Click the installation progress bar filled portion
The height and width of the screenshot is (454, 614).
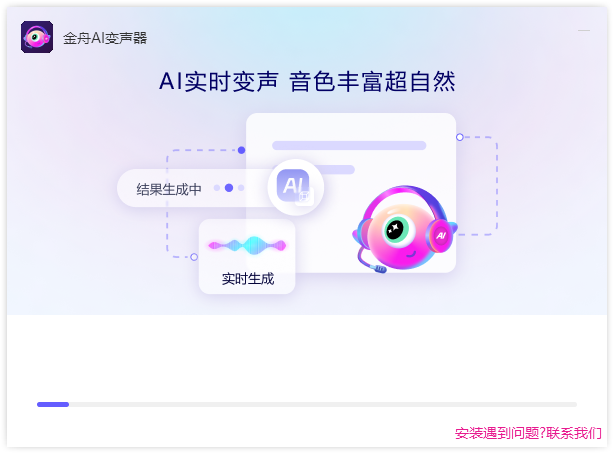53,404
